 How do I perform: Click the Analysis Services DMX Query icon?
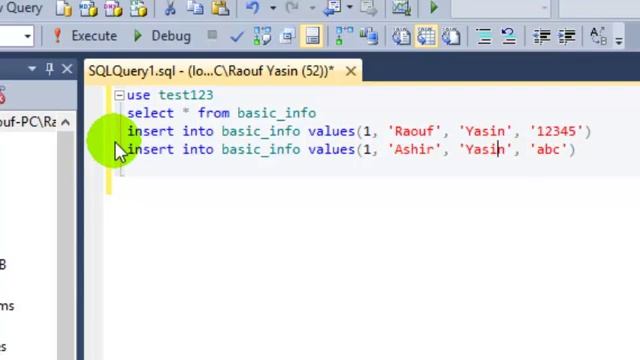(113, 8)
